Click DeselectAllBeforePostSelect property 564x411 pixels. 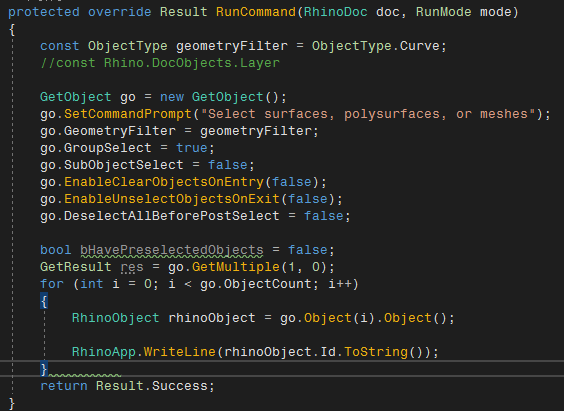pyautogui.click(x=172, y=216)
